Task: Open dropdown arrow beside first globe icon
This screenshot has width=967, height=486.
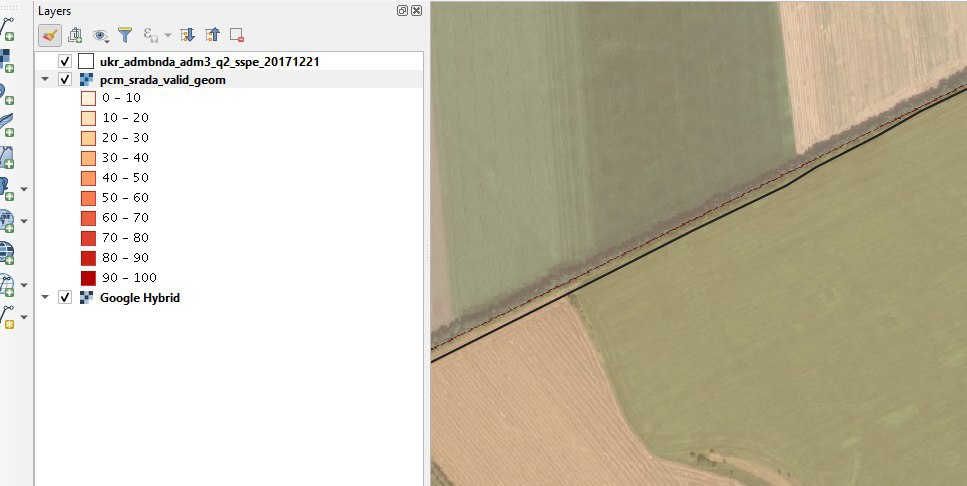Action: [24, 221]
